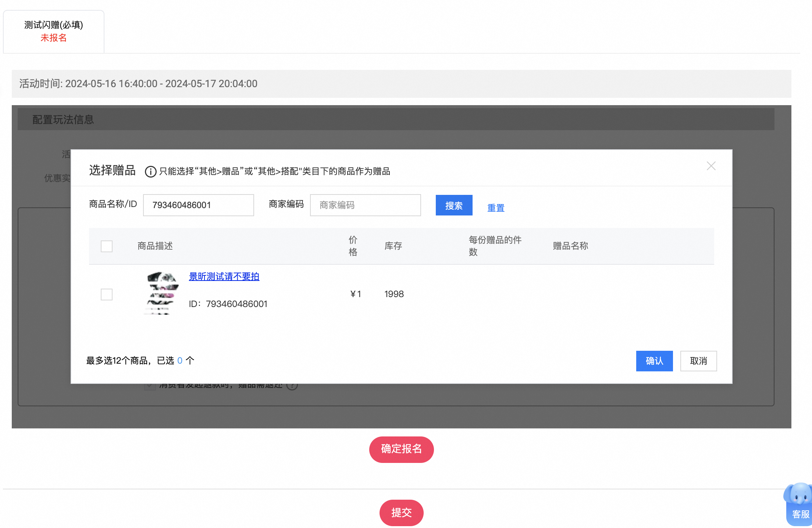Viewport: 812px width, 528px height.
Task: Confirm selection with 确认 button
Action: coord(654,361)
